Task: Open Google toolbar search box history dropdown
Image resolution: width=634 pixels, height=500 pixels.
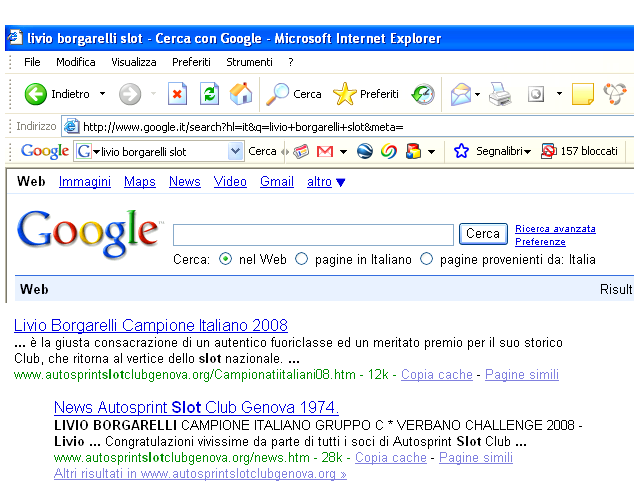Action: coord(235,152)
